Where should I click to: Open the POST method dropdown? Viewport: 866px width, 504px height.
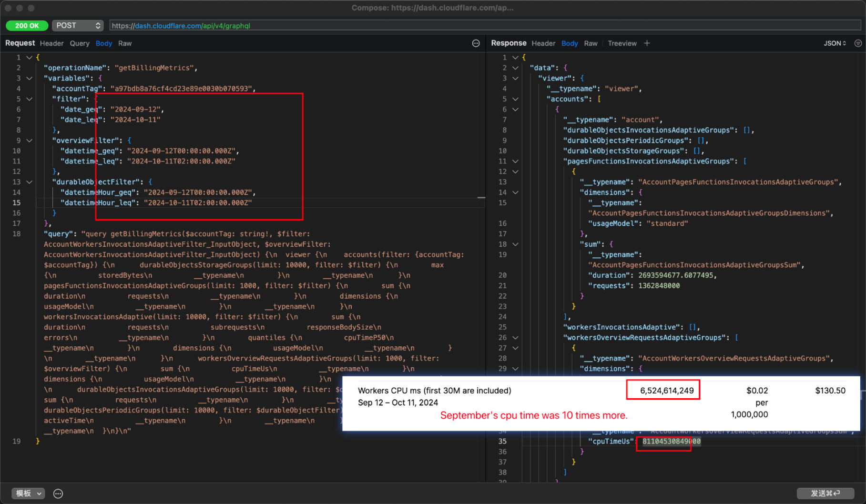78,26
